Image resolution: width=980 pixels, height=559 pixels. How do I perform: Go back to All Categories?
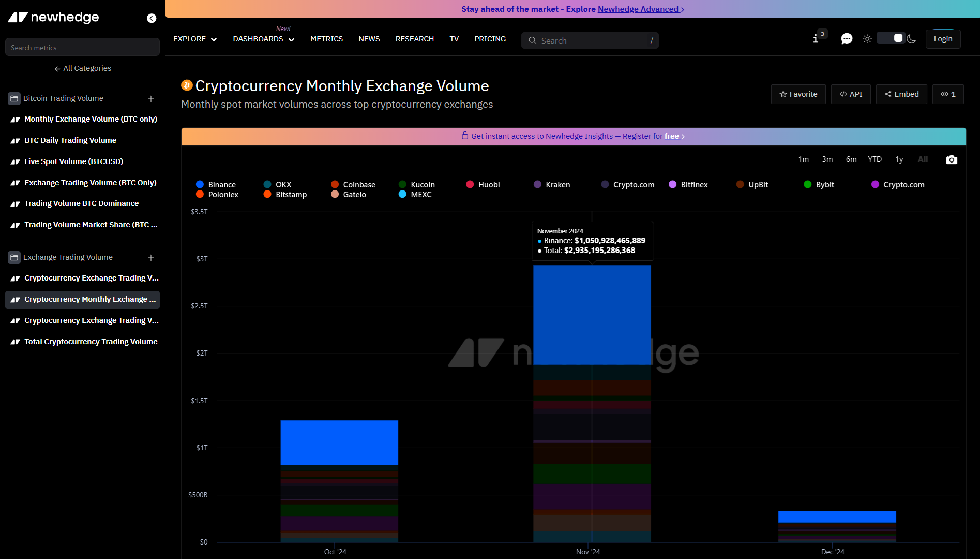[83, 68]
